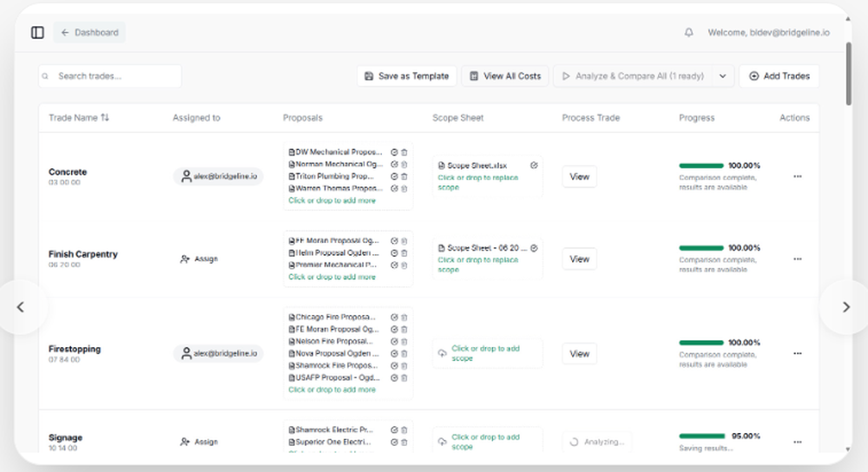868x472 pixels.
Task: Click Signage add scope drop zone
Action: tap(488, 442)
